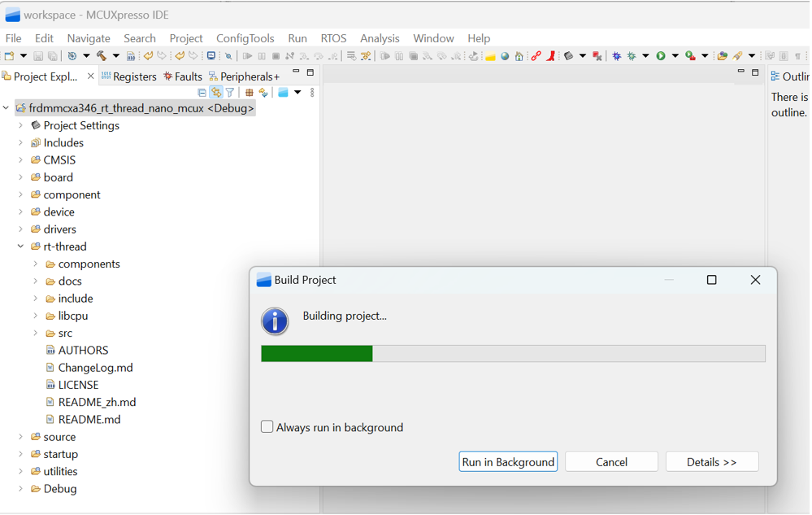Image resolution: width=812 pixels, height=515 pixels.
Task: Expand the Debug folder
Action: [20, 488]
